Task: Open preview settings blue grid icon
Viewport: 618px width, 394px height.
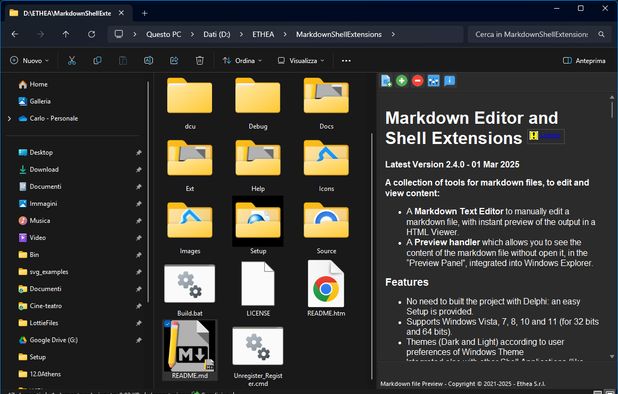Action: coord(433,81)
